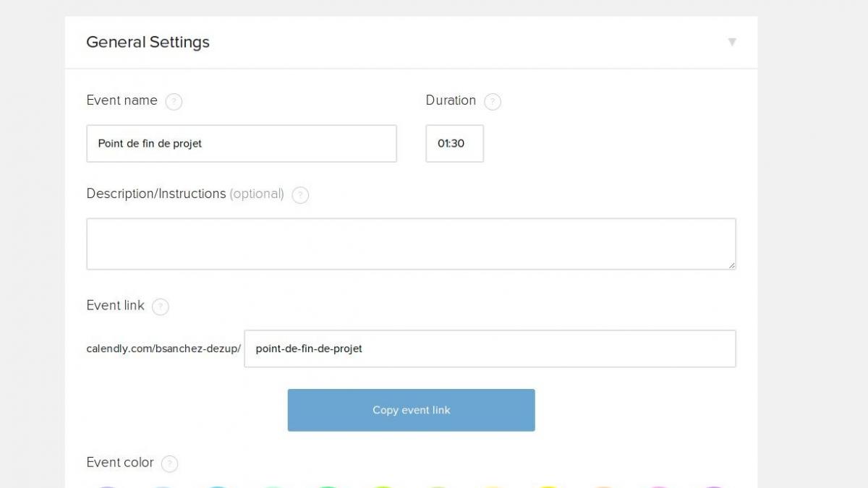Image resolution: width=868 pixels, height=488 pixels.
Task: Click the calendly.com/bsanchez-dezup/ URL prefix
Action: [163, 348]
